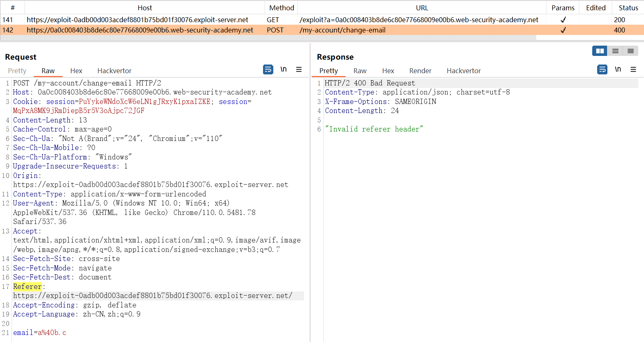The height and width of the screenshot is (342, 644).
Task: Open Hackvertor tab in Request panel
Action: coord(114,71)
